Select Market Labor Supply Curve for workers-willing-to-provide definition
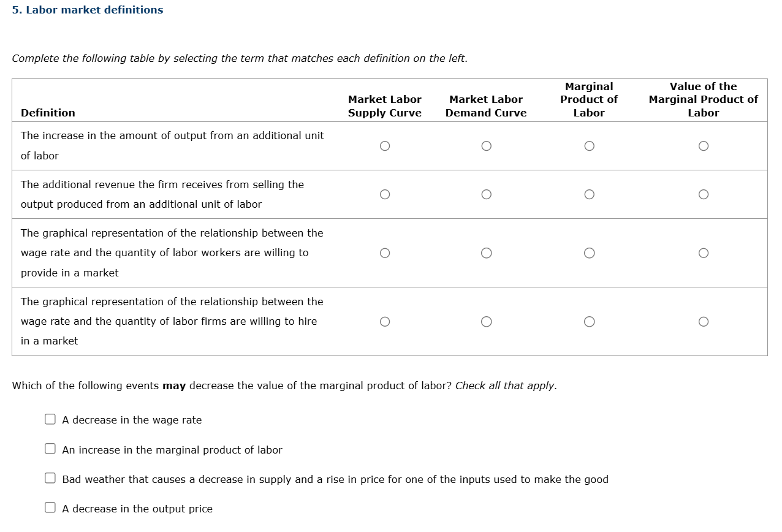782x532 pixels. (x=385, y=253)
